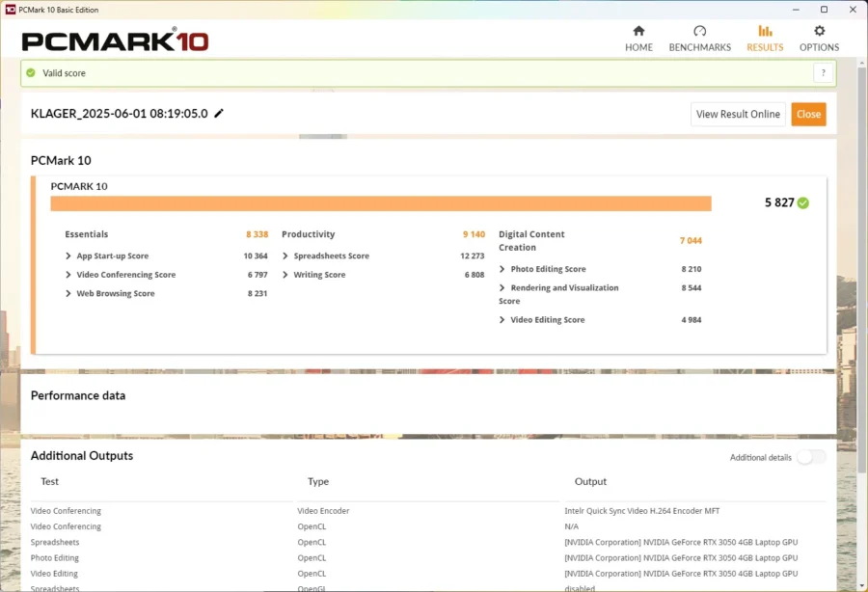Open the Benchmarks gauge icon
The width and height of the screenshot is (868, 592).
(x=700, y=31)
